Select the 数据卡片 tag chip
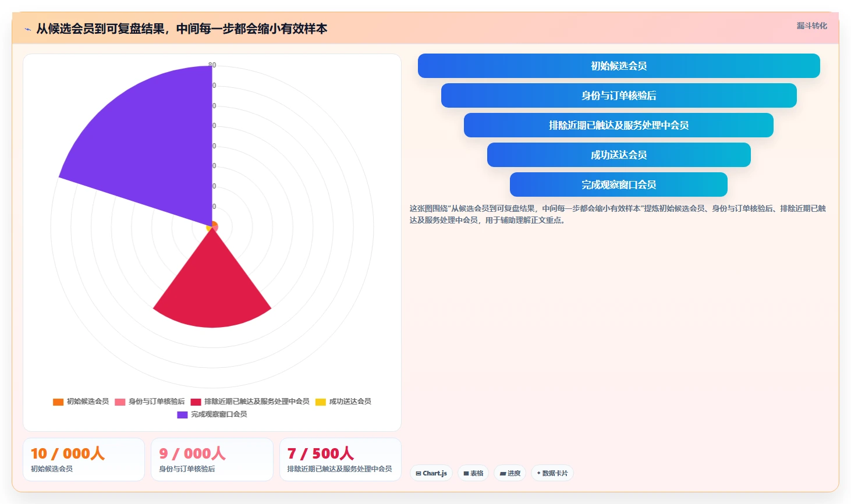Viewport: 851px width, 504px height. pos(552,473)
